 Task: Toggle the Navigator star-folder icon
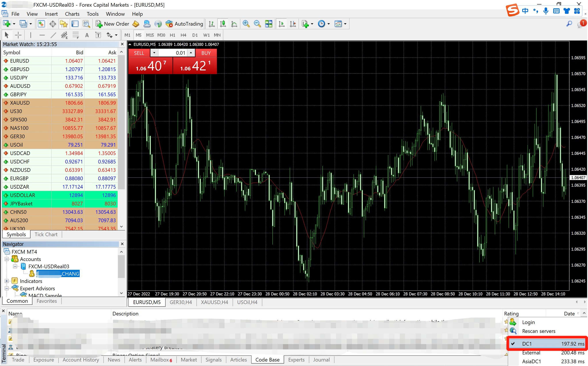pyautogui.click(x=64, y=24)
